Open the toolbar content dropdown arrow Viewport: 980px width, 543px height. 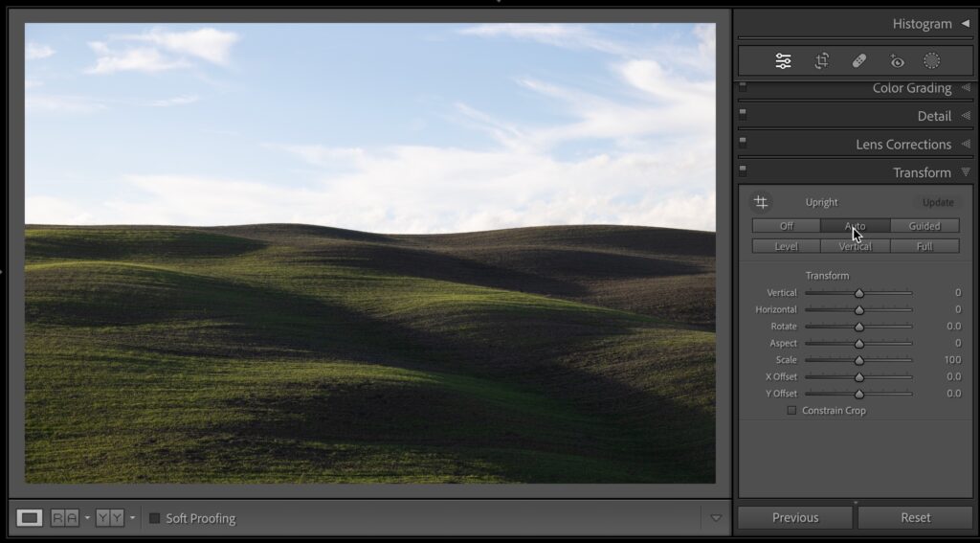pyautogui.click(x=716, y=518)
